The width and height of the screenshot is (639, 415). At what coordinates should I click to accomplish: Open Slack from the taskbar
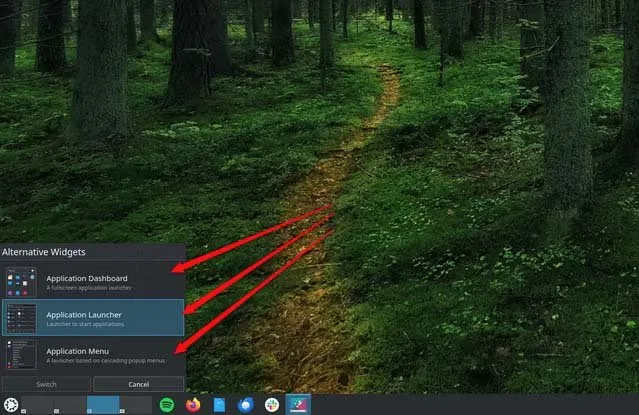272,405
